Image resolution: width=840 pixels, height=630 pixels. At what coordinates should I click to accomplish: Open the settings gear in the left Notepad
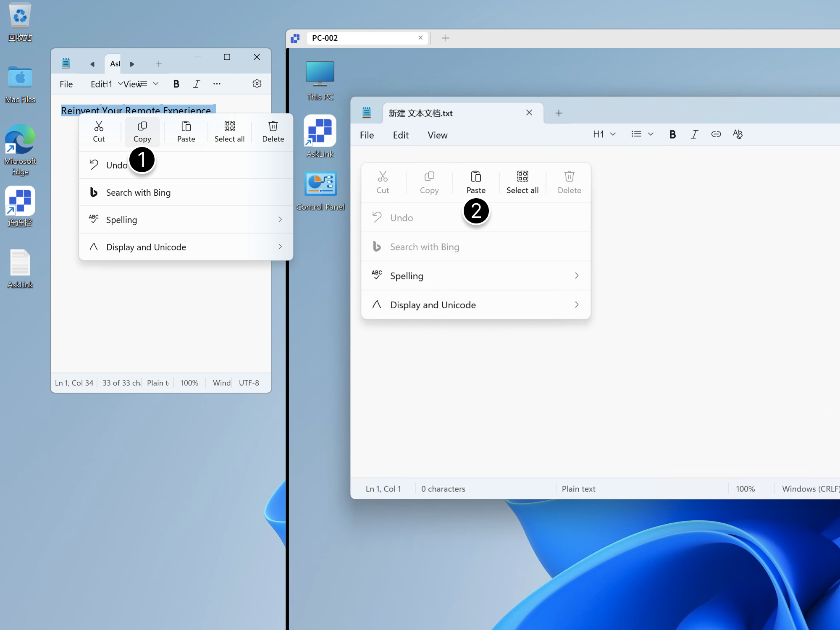click(x=257, y=84)
